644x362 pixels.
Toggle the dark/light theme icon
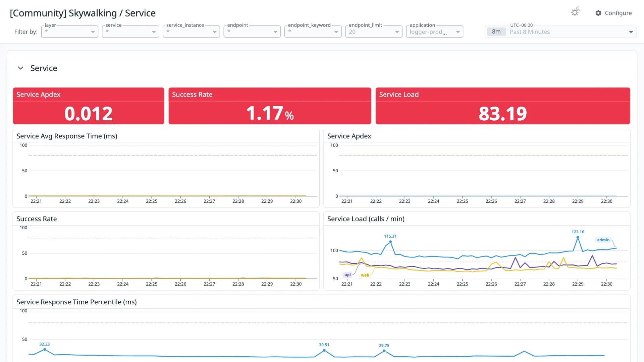[576, 12]
